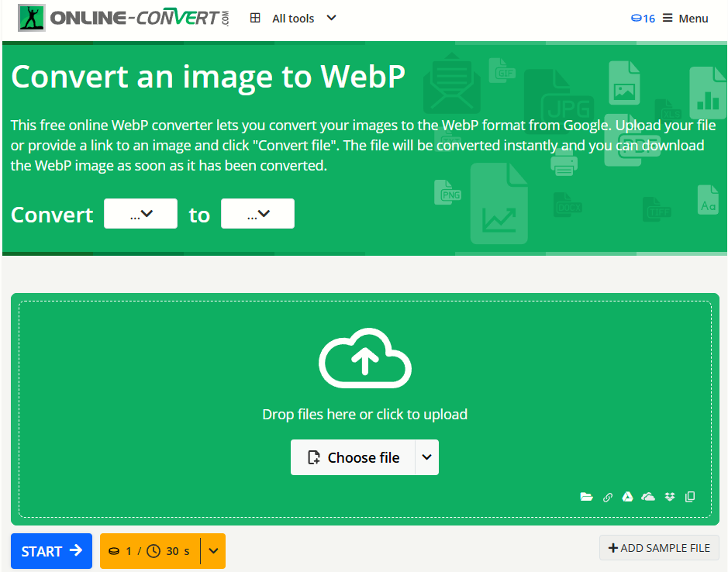The image size is (728, 572).
Task: Click the local folder upload icon
Action: point(587,497)
